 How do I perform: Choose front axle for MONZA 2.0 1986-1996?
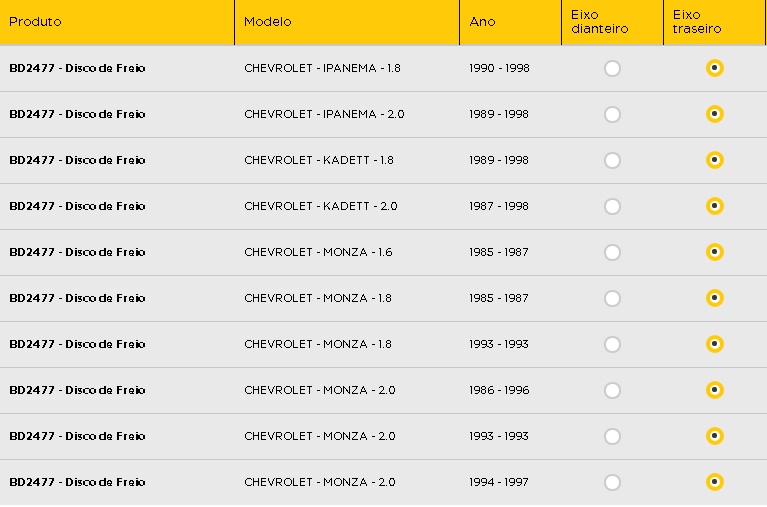point(612,391)
